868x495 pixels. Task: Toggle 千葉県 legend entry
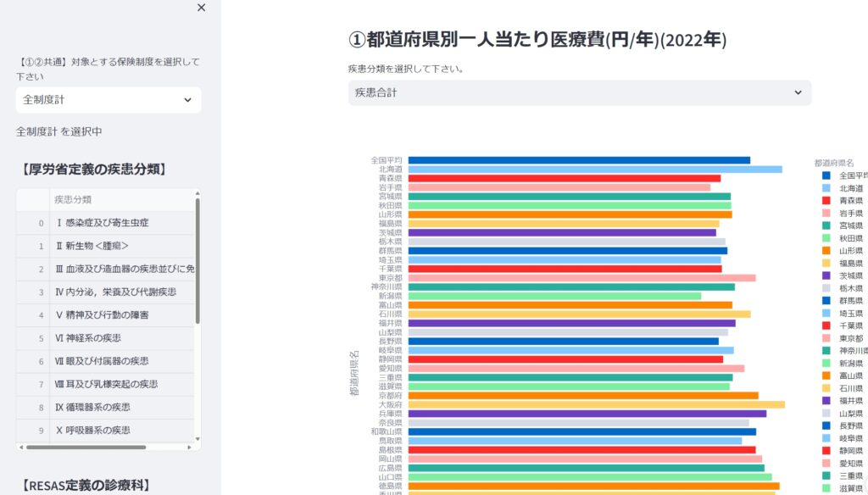coord(843,326)
